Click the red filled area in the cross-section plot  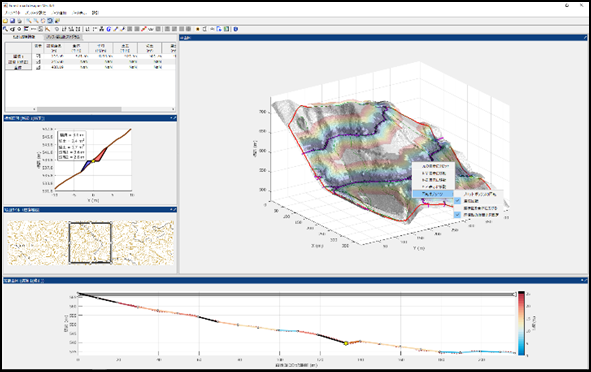99,156
